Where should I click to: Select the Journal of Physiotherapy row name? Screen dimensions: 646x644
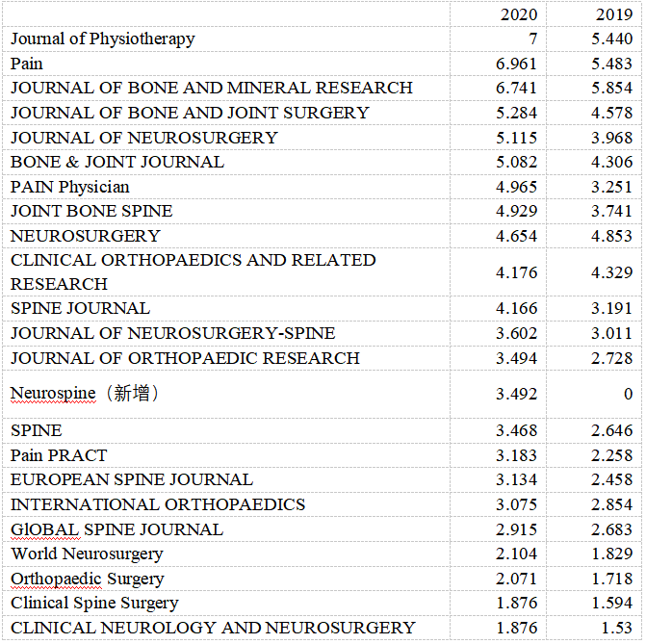(103, 39)
